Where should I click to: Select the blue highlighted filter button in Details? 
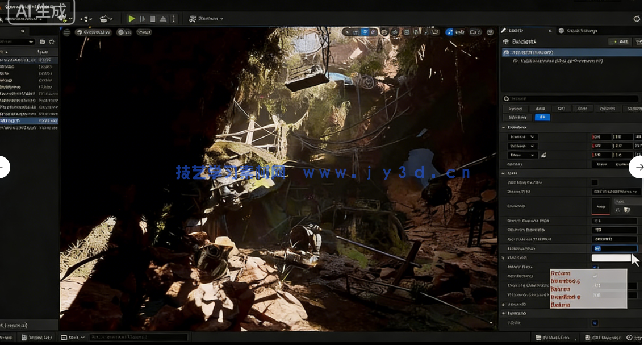(x=542, y=117)
